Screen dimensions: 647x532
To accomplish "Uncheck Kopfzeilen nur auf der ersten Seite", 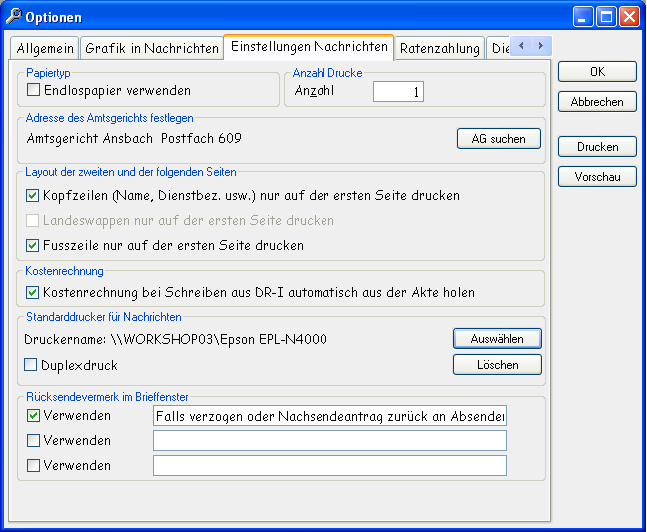I will tap(34, 196).
